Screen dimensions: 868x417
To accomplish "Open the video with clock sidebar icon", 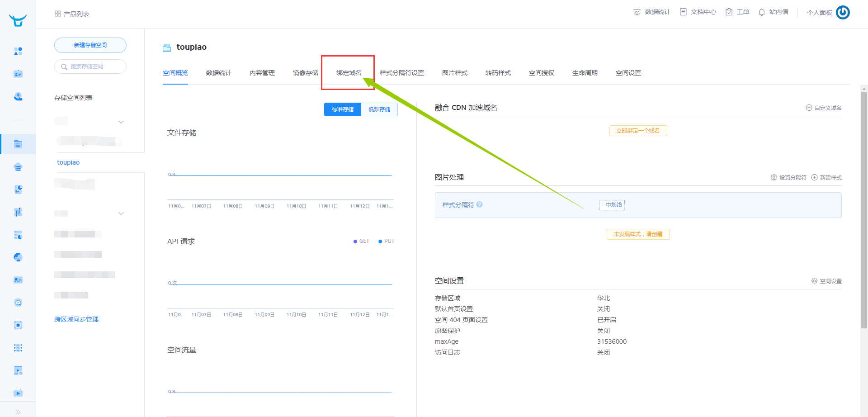I will (x=18, y=370).
